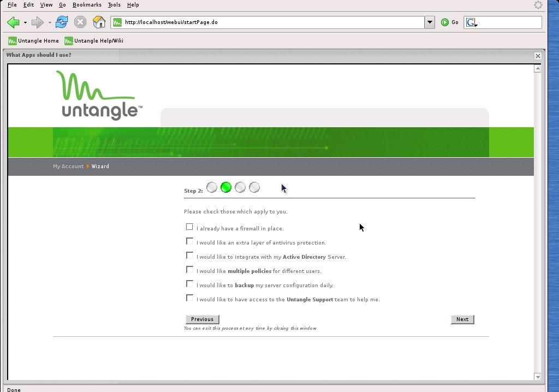Click the scrollbar down arrow
559x392 pixels.
(538, 377)
